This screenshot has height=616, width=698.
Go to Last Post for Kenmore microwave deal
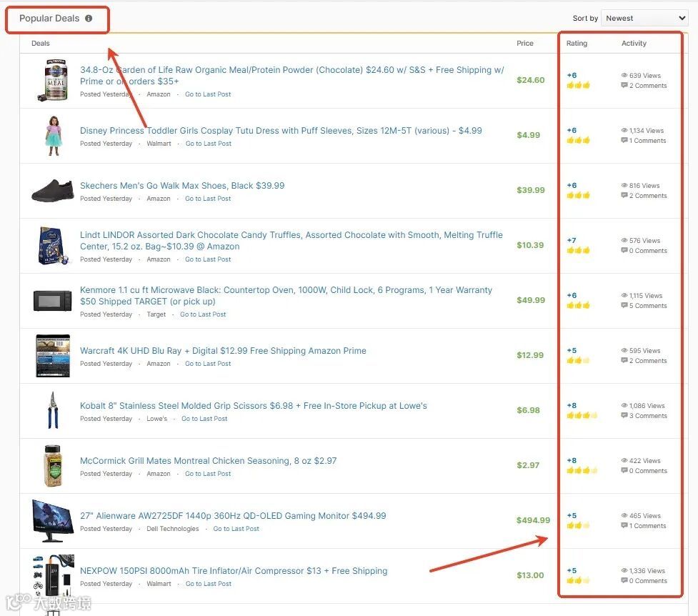(x=203, y=314)
